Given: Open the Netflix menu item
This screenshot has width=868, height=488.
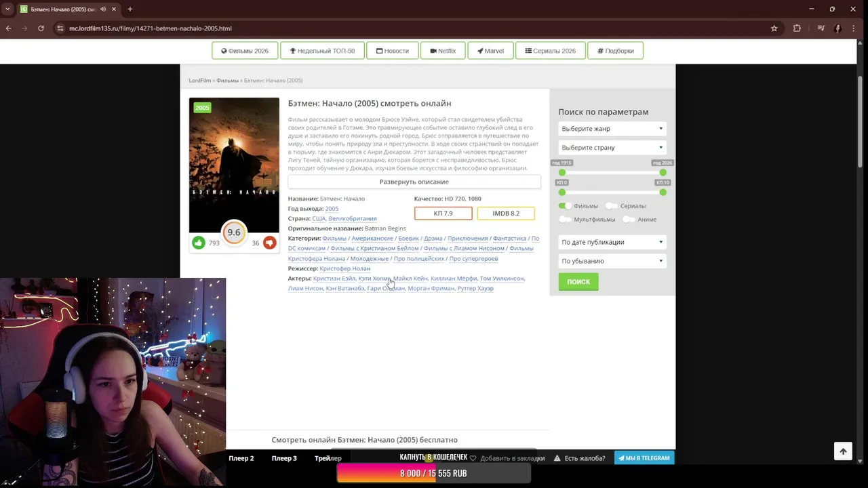Looking at the screenshot, I should (x=443, y=51).
